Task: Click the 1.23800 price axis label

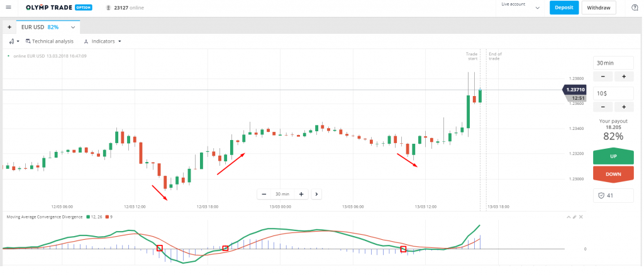Action: click(576, 78)
